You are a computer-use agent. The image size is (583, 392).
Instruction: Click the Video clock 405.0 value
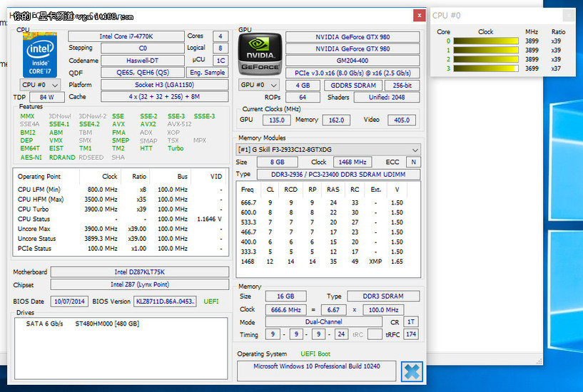[402, 120]
